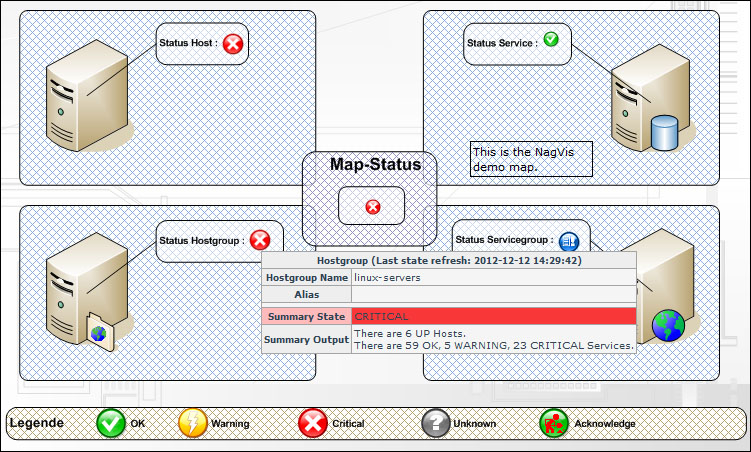Click the 'Summary State' row label
Image resolution: width=751 pixels, height=452 pixels.
click(x=307, y=316)
